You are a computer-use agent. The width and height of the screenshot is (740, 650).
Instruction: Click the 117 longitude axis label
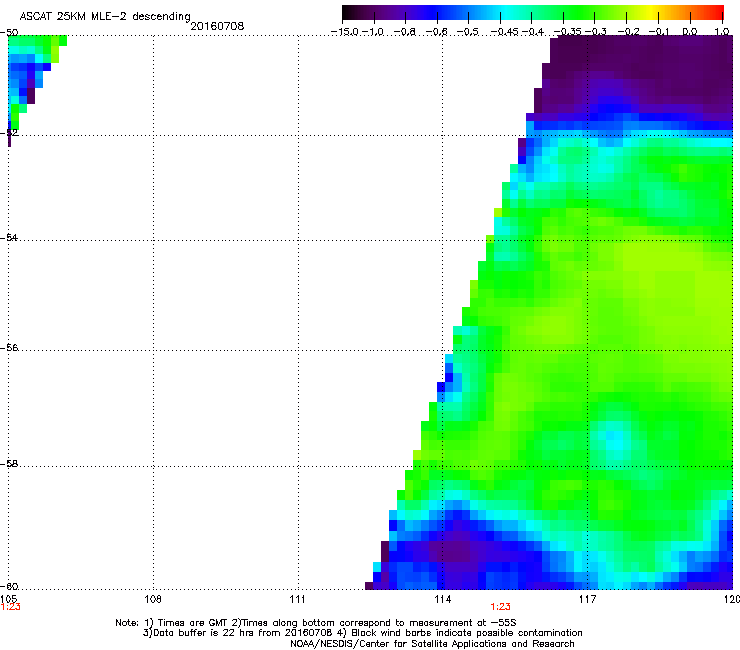pos(587,599)
